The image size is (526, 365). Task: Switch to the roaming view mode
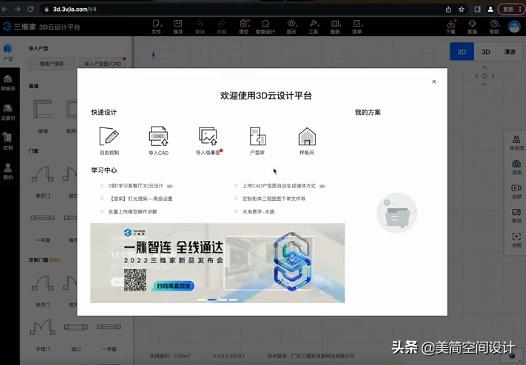pos(509,51)
